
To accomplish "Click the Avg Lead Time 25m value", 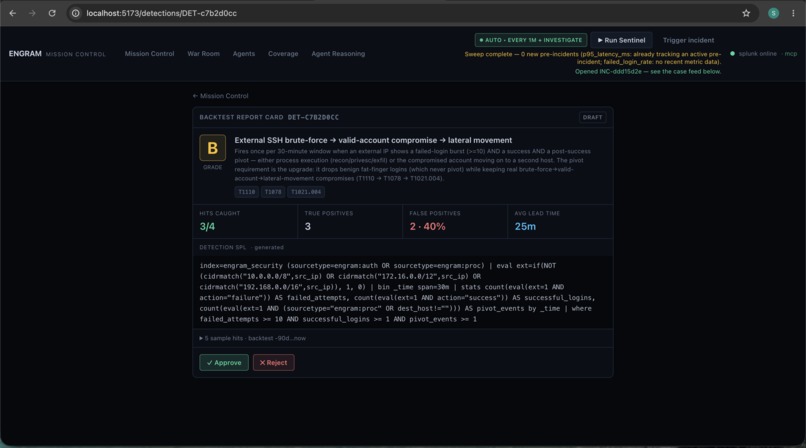I will click(x=525, y=227).
